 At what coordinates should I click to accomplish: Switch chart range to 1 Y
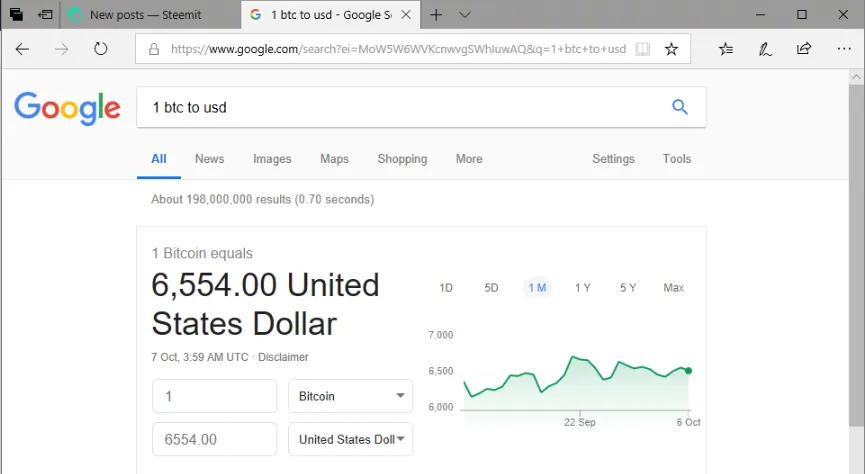(583, 288)
